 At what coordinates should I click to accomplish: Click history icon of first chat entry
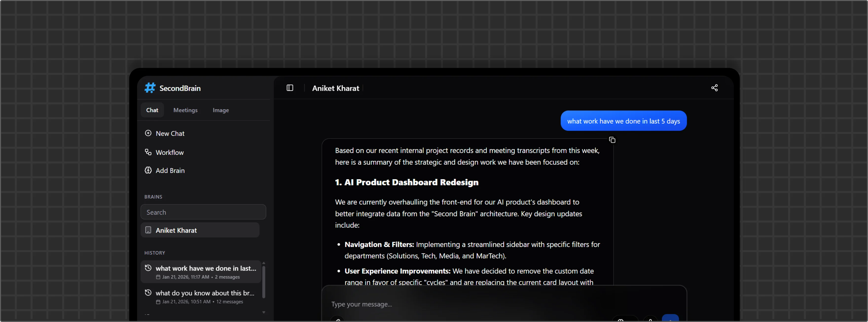tap(148, 268)
